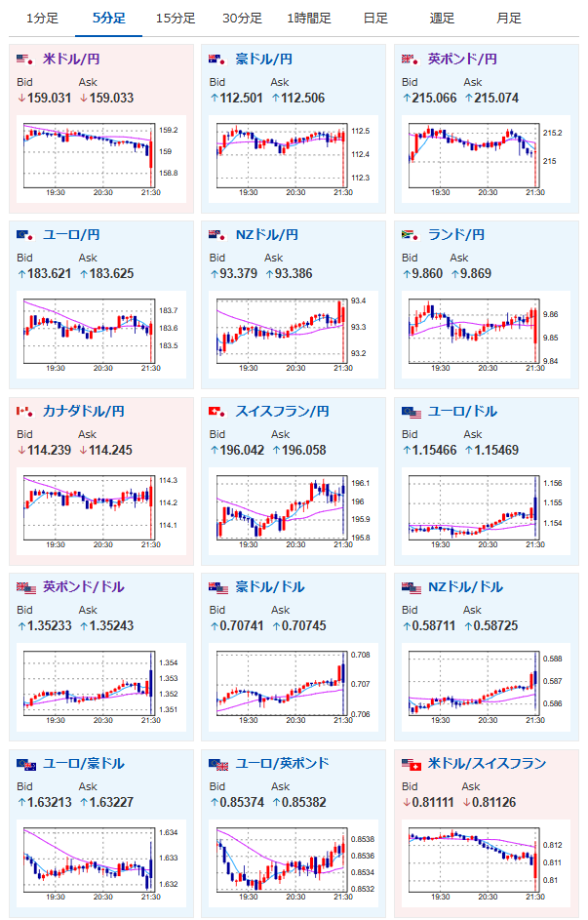Image resolution: width=588 pixels, height=920 pixels.
Task: Click the UK flag icon beside 英ポンド/円
Action: coord(411,60)
